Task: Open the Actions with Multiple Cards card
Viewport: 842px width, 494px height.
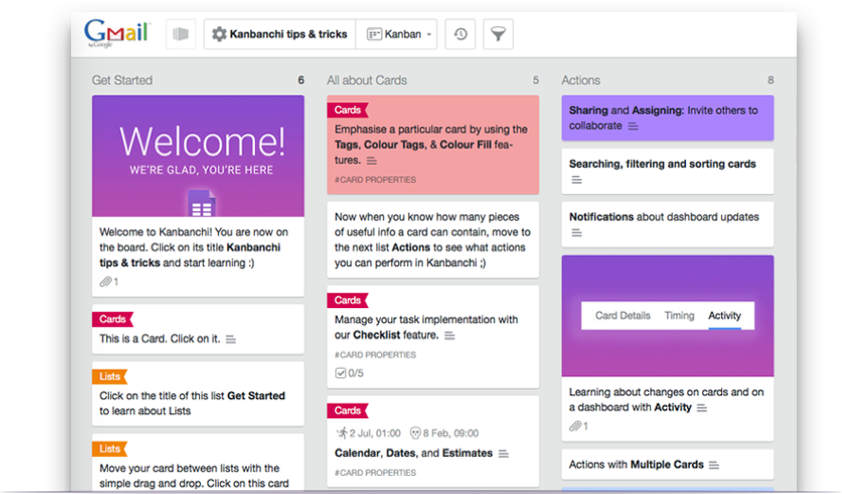Action: (x=667, y=464)
